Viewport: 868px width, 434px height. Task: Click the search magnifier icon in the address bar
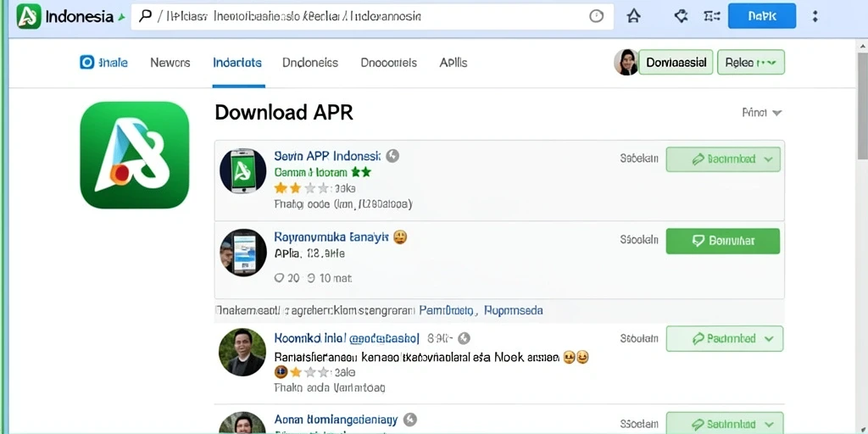[146, 16]
